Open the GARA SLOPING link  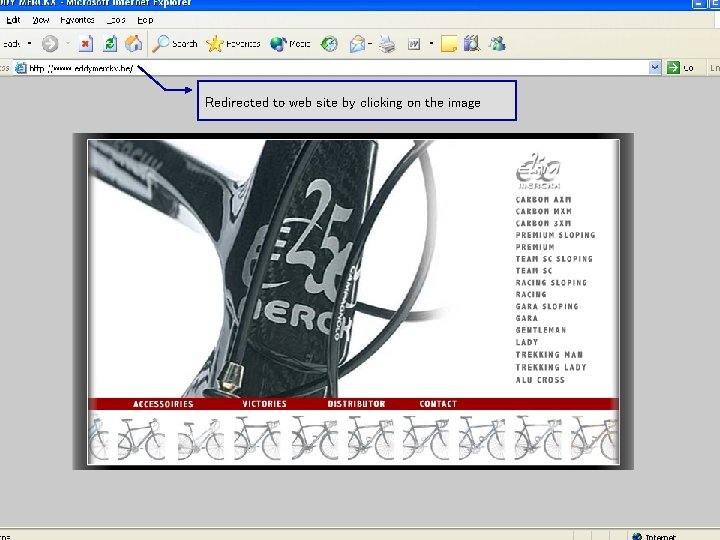point(547,306)
